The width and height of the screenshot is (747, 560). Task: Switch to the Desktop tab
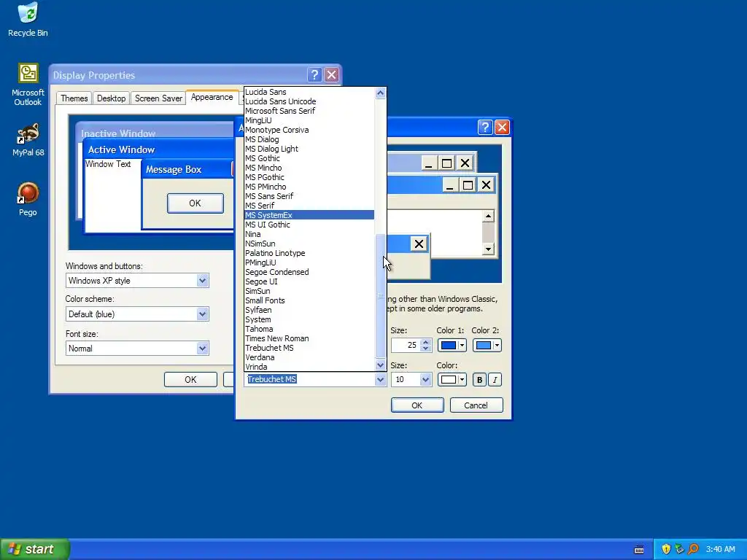click(111, 98)
